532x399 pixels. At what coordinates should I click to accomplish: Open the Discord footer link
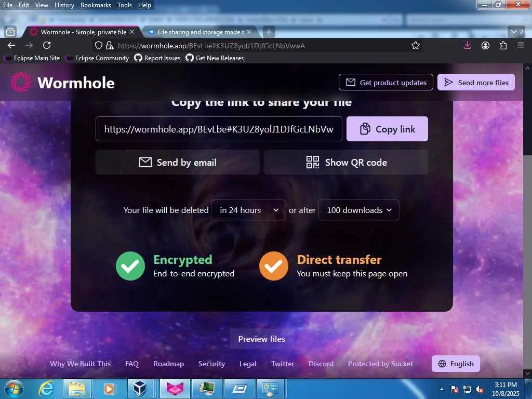coord(321,364)
